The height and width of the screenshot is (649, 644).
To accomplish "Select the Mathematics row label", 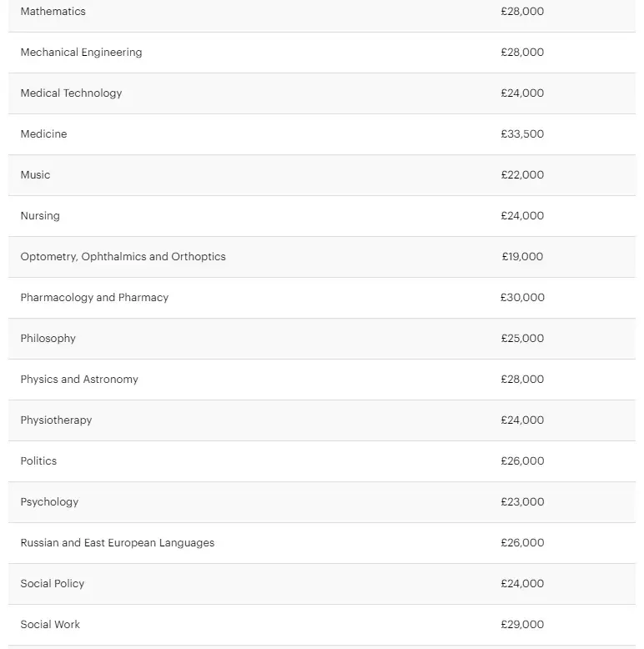I will [x=53, y=11].
